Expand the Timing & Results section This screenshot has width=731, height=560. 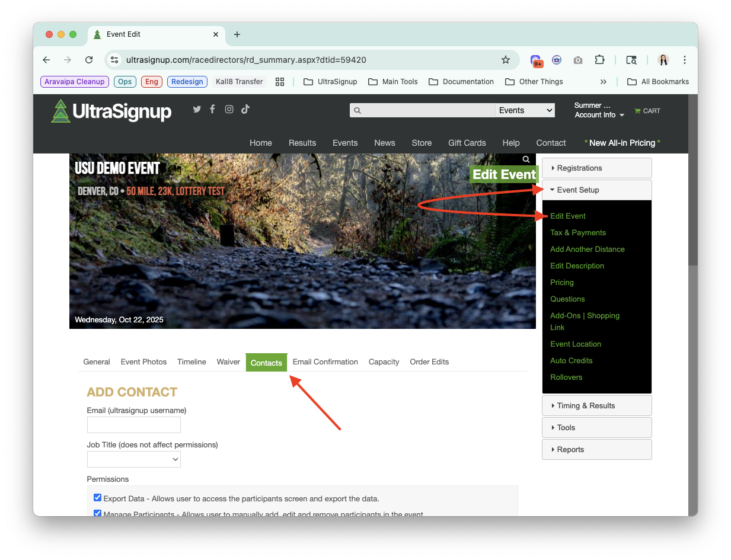coord(597,406)
